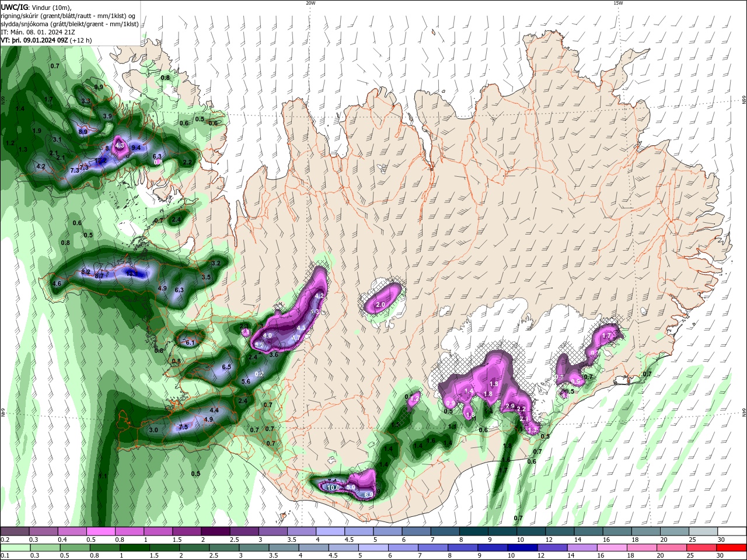747x560 pixels.
Task: Click the '8.2' value on the western peninsula
Action: point(86,272)
